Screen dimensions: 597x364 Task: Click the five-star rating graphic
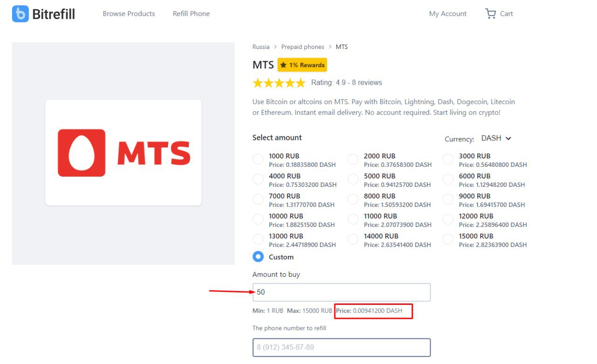279,83
